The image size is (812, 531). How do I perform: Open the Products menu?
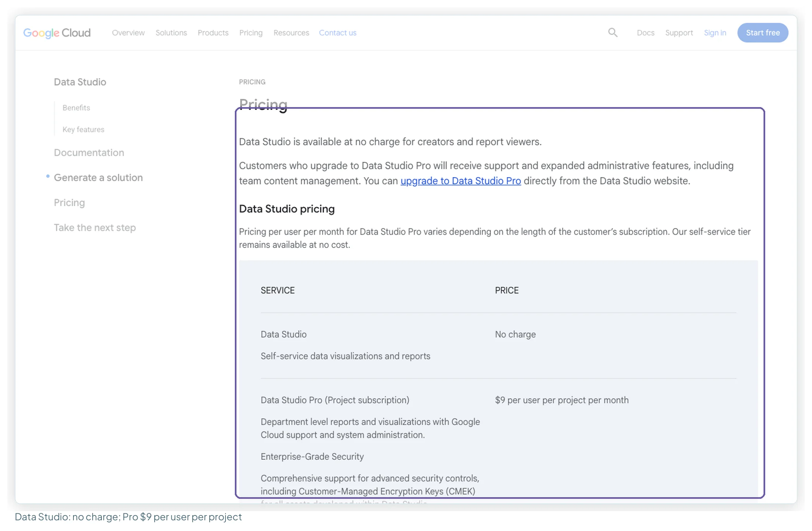tap(213, 32)
